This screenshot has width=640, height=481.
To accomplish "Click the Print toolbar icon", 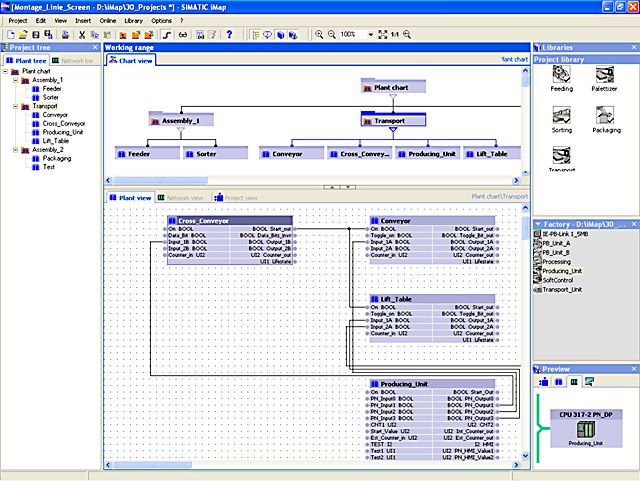I will [x=65, y=35].
